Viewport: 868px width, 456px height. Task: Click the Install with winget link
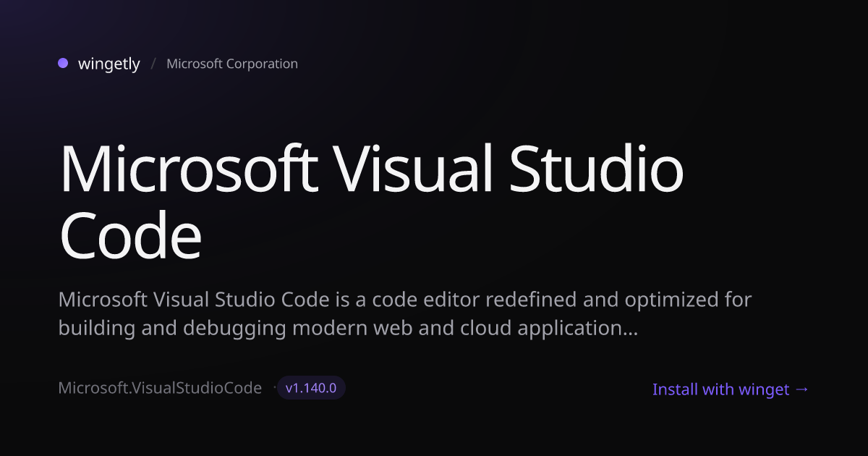point(731,389)
